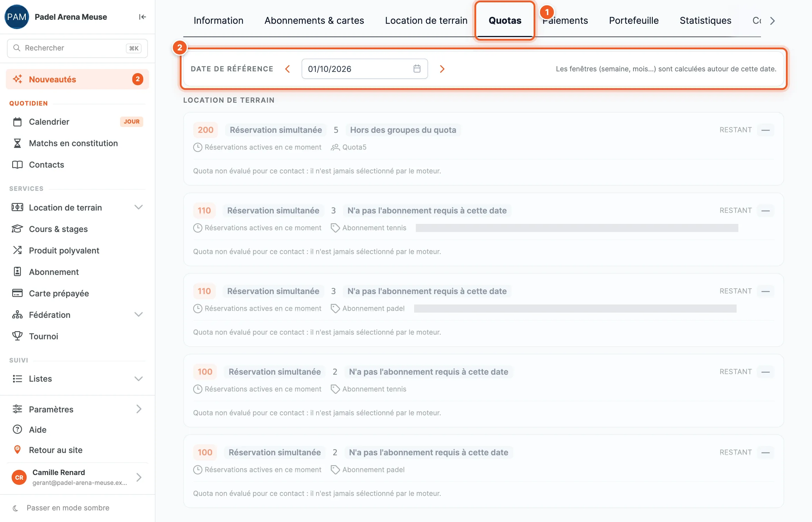Collapse the sidebar with the arrow icon
Screen dimensions: 812x522
[142, 17]
